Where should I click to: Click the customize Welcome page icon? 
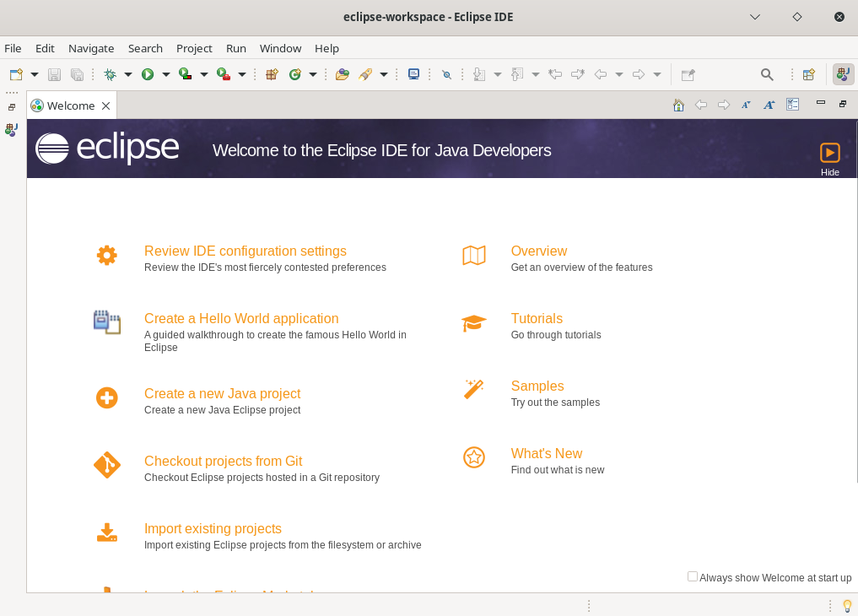791,104
